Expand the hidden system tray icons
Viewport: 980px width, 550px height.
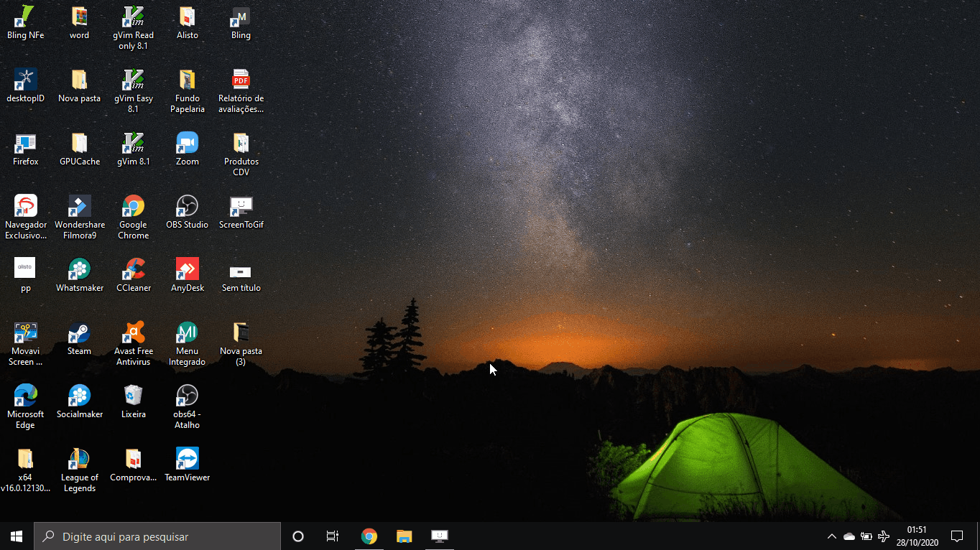click(832, 536)
